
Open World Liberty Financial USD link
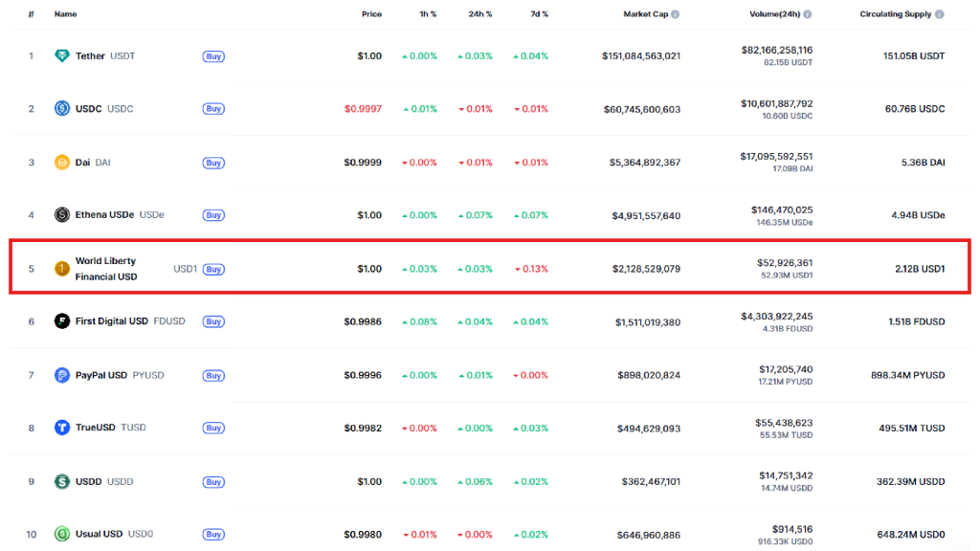point(105,269)
